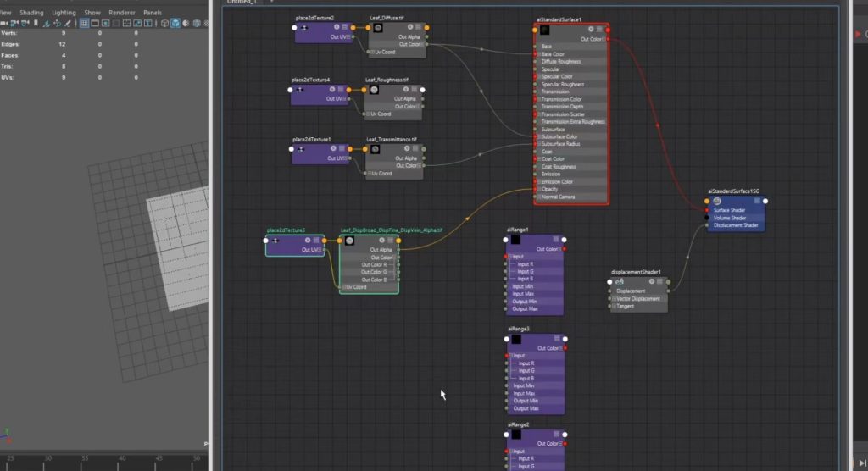Toggle Leaf_Diffuse.tif node view mode
868x471 pixels.
(x=419, y=27)
